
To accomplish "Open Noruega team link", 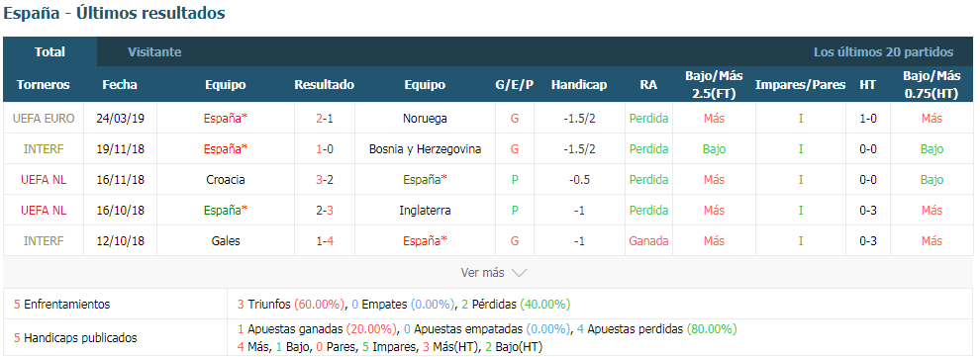I will pos(425,119).
